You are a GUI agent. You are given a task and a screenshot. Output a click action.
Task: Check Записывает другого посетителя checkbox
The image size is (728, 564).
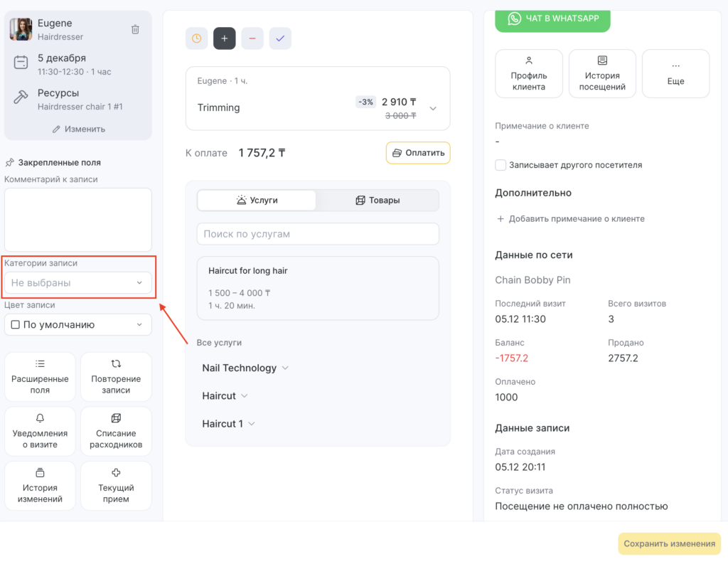(x=500, y=165)
